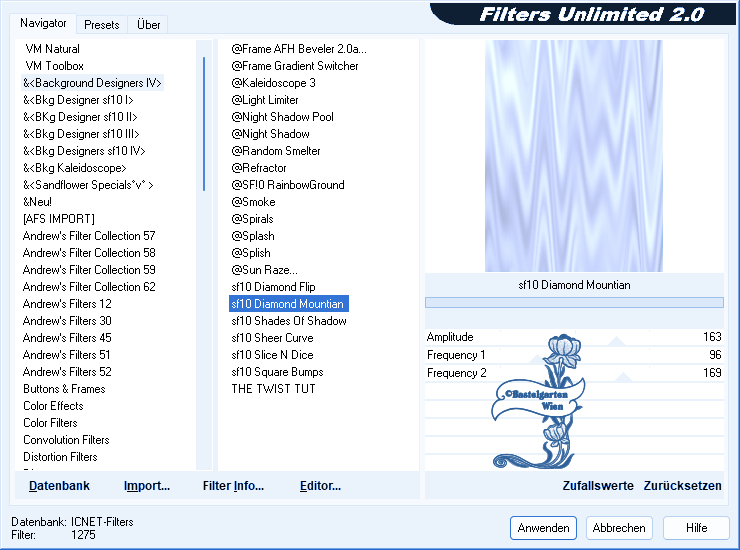Reset settings with Zurücksetzen
This screenshot has height=550, width=740.
pos(682,486)
